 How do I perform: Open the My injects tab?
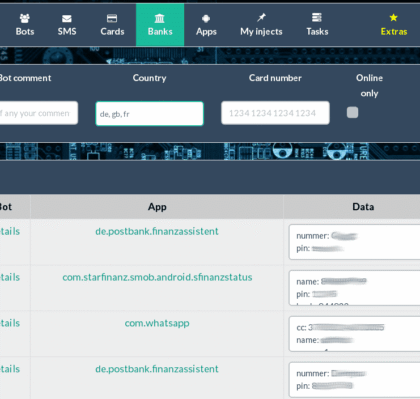coord(261,25)
